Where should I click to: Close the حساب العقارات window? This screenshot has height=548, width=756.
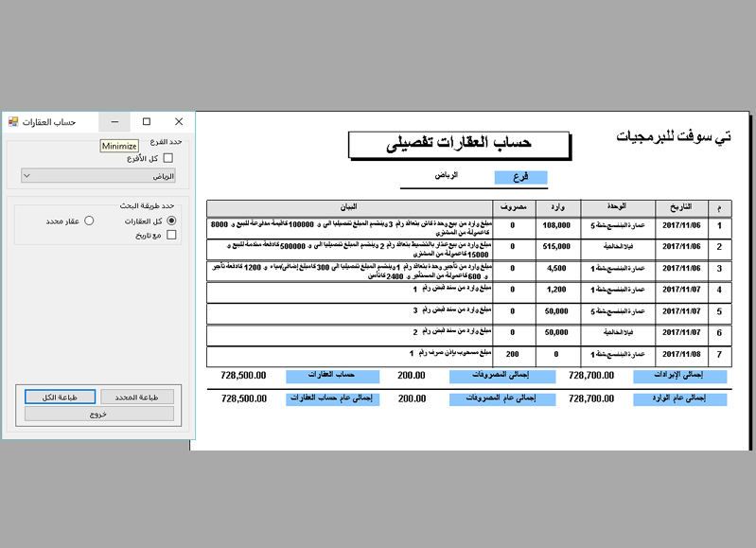[179, 121]
